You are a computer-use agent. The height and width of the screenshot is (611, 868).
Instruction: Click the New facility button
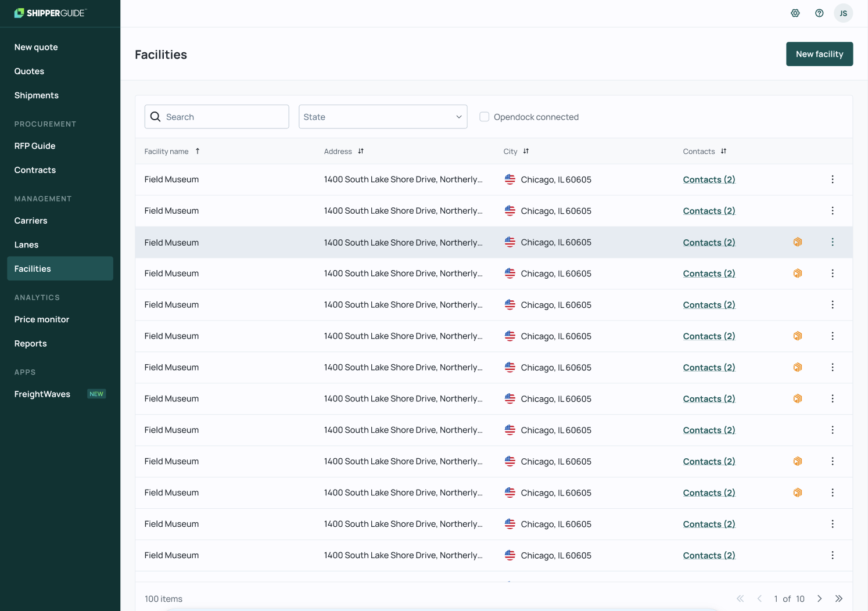[x=819, y=54]
